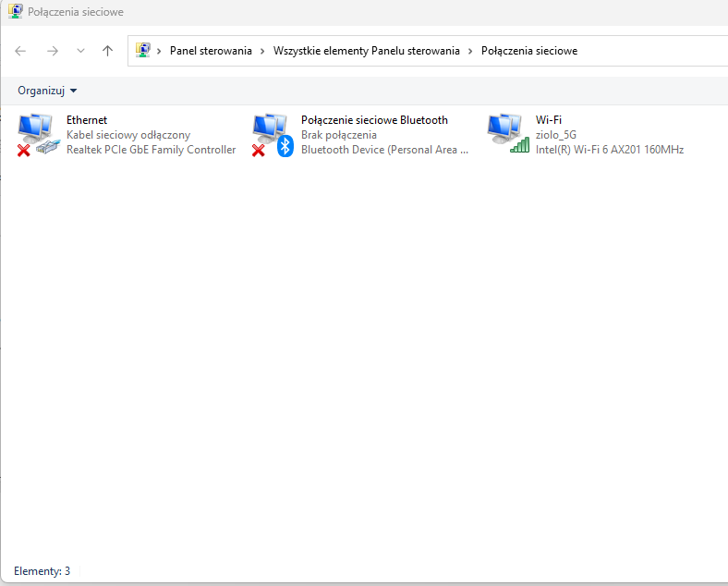Select the Ethernet adapter icon
This screenshot has width=728, height=586.
pyautogui.click(x=38, y=134)
